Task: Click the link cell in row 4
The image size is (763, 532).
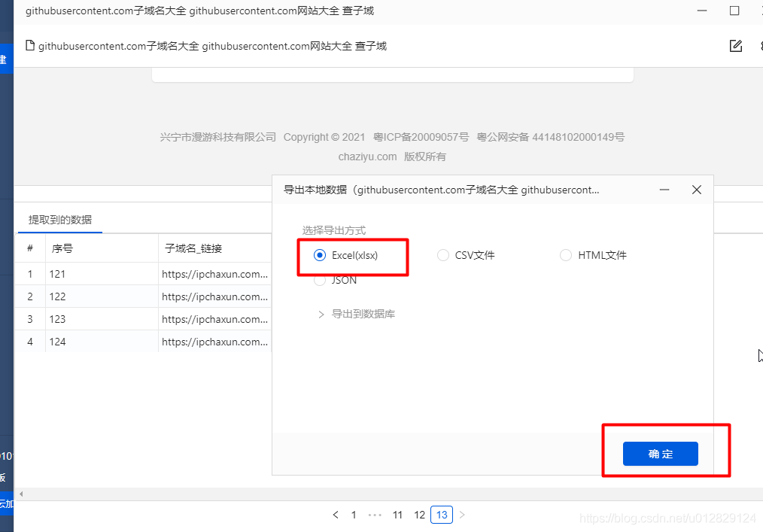Action: coord(214,342)
